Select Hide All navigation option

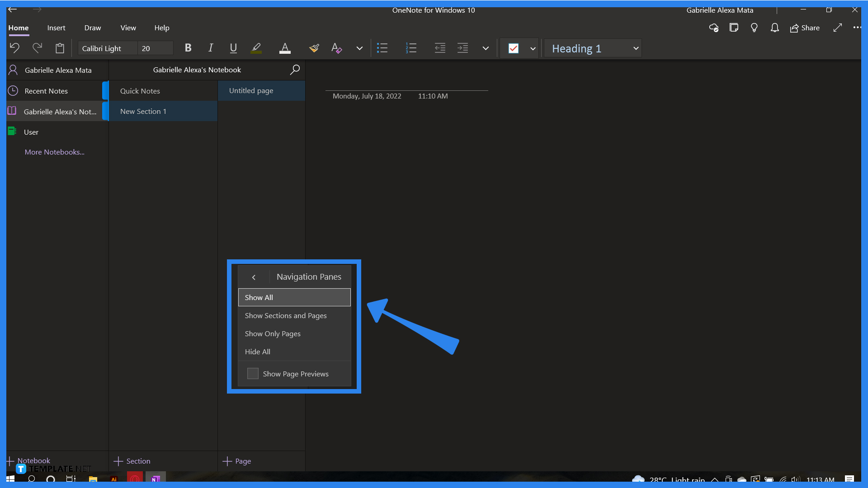(257, 352)
